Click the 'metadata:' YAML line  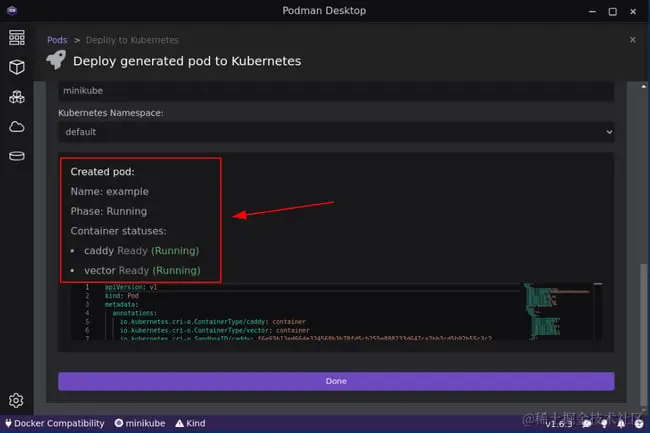click(121, 305)
